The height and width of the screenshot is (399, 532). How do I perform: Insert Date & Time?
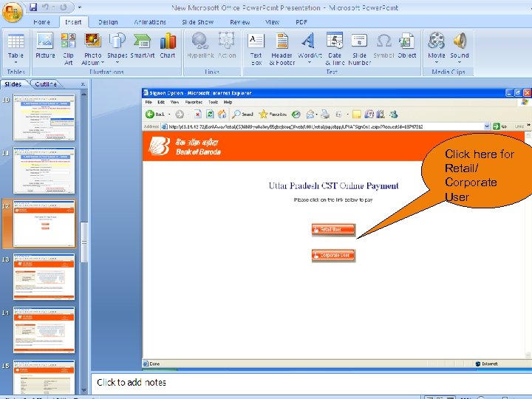335,49
